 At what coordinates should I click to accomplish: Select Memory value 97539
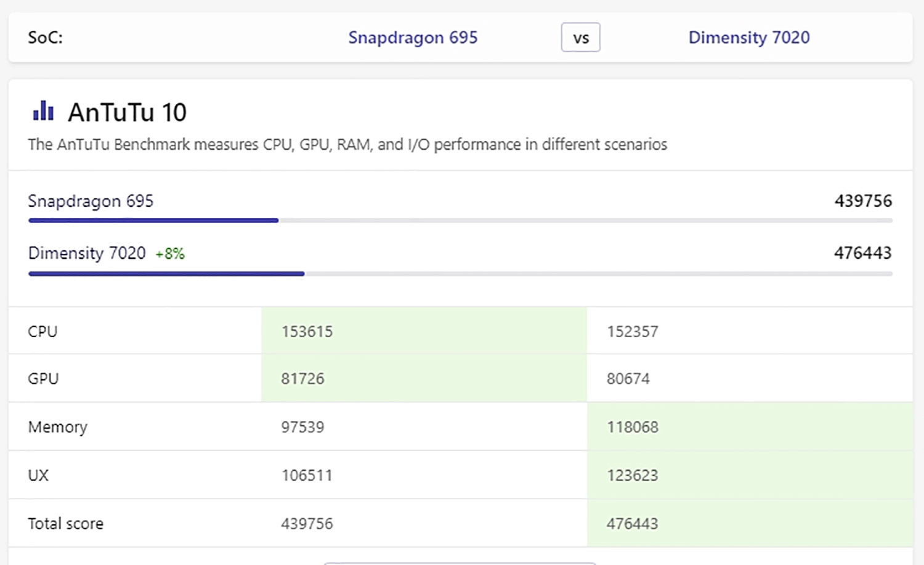coord(302,427)
